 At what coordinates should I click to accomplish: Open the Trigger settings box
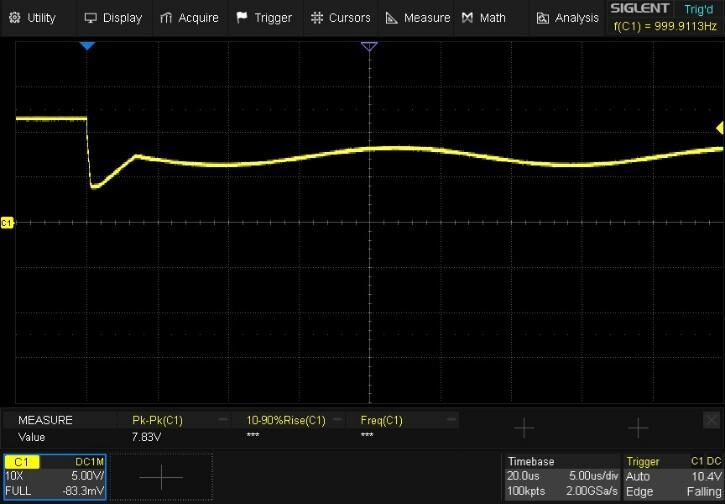pos(674,477)
